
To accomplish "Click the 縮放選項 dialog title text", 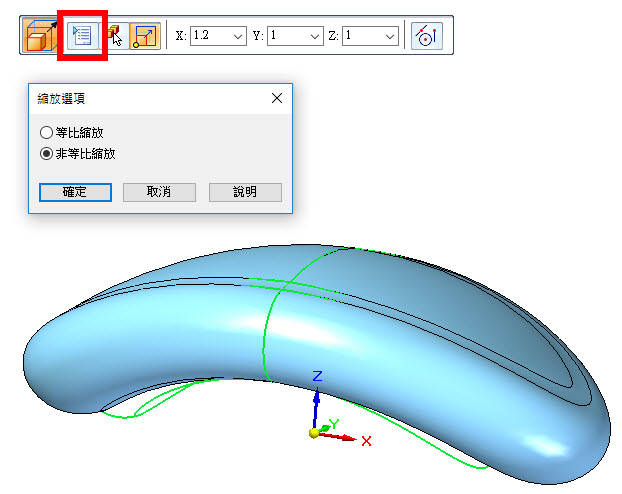I will coord(61,98).
